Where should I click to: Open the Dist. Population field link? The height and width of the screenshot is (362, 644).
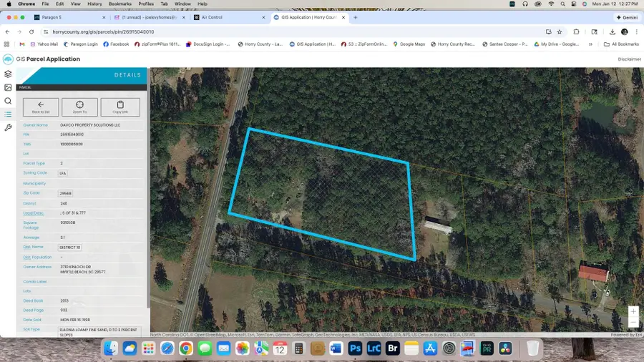click(37, 258)
